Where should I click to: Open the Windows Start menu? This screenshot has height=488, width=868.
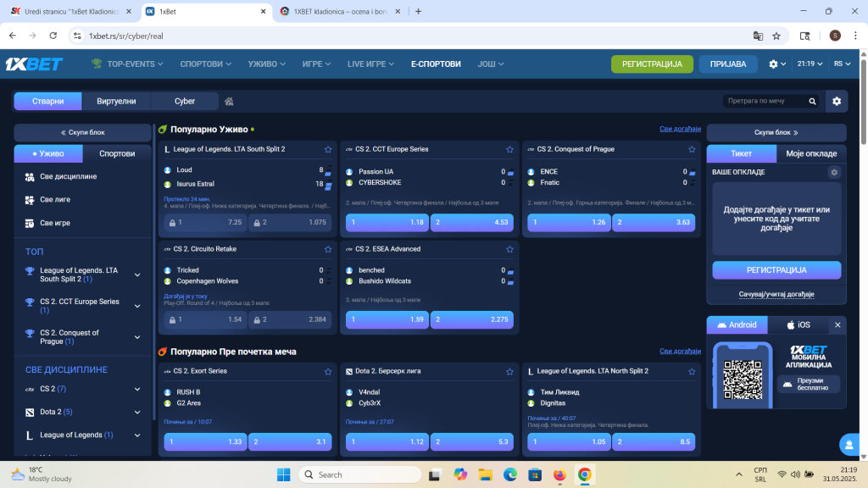click(x=283, y=474)
